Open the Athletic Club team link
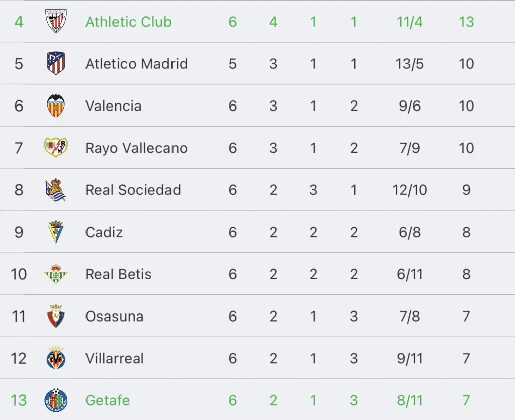Viewport: 515px width, 420px height. tap(128, 22)
